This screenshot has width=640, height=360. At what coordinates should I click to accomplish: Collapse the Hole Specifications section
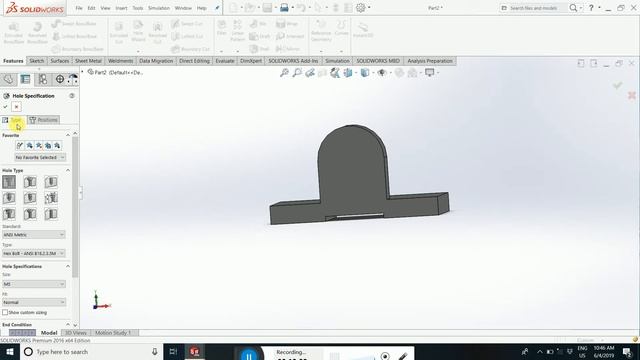68,266
